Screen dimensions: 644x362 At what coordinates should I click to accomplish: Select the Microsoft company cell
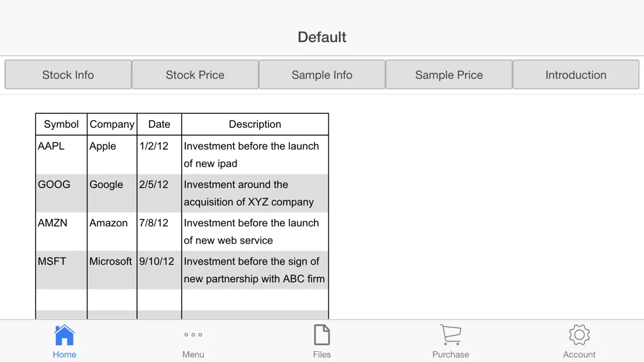112,270
